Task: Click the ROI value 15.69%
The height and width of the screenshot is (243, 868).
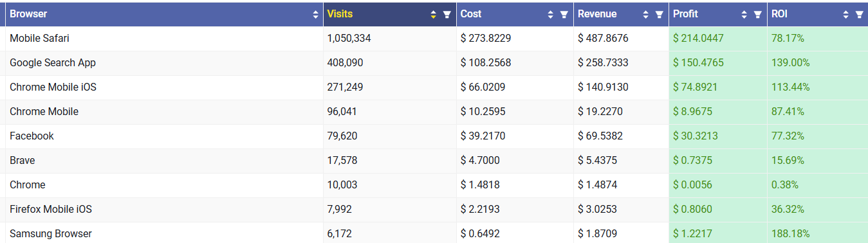Action: [x=788, y=161]
